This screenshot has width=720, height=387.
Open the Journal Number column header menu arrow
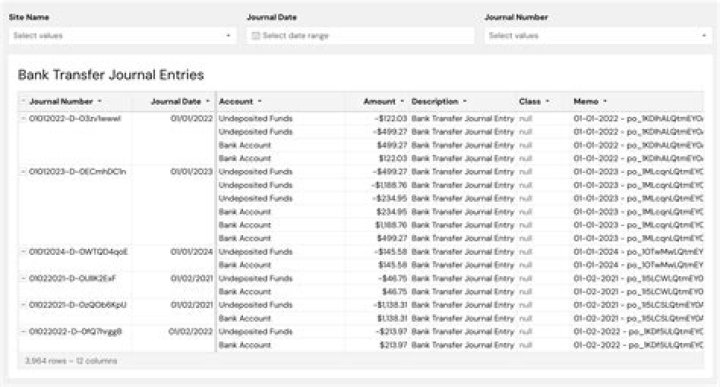click(100, 101)
